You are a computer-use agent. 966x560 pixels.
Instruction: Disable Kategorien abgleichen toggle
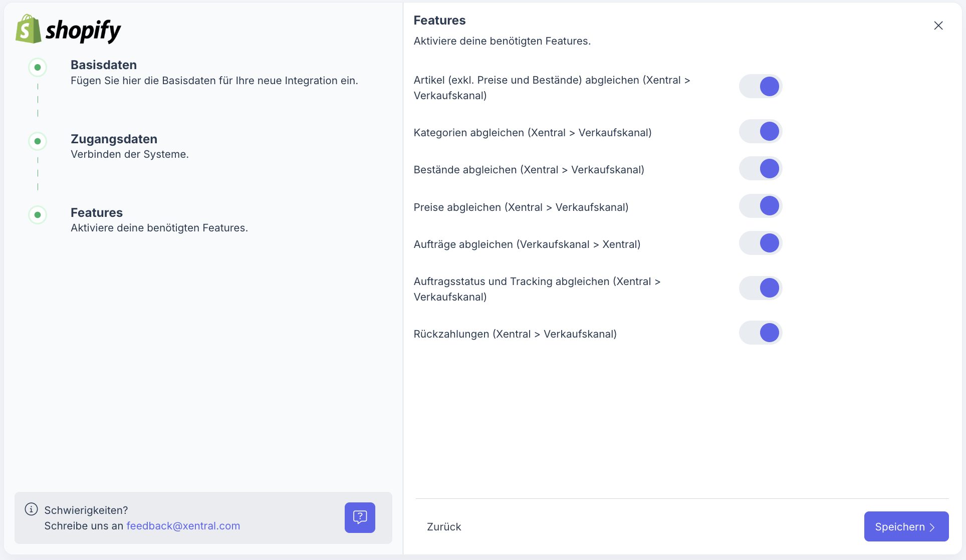tap(761, 131)
